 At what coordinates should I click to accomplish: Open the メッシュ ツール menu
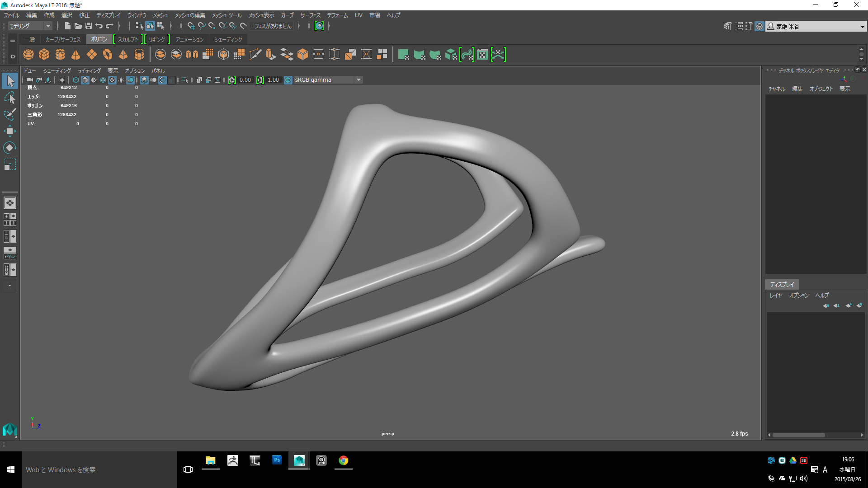(227, 15)
